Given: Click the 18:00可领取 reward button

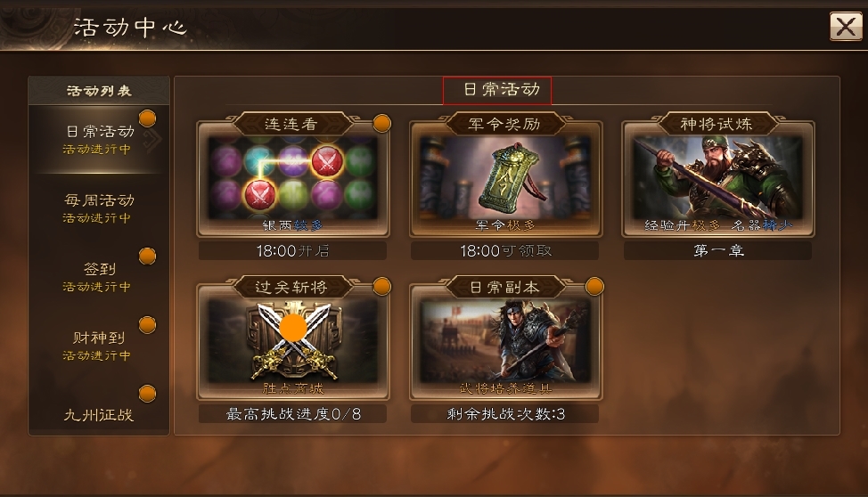Looking at the screenshot, I should 505,250.
